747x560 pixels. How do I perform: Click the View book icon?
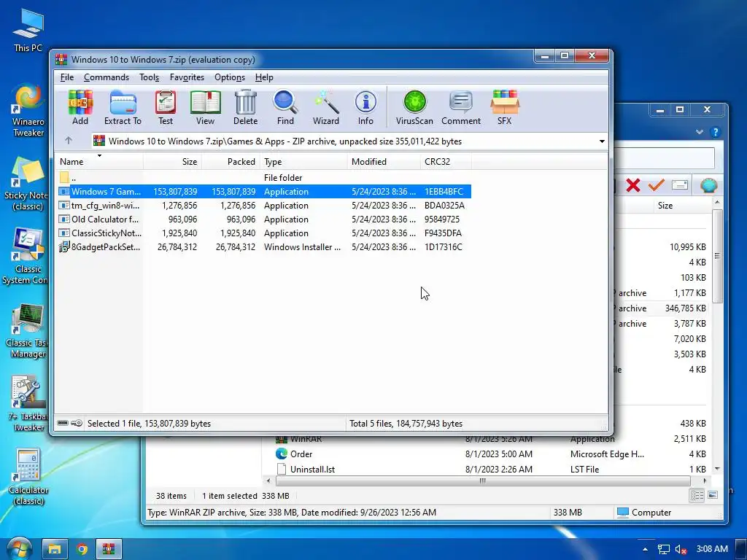tap(205, 108)
